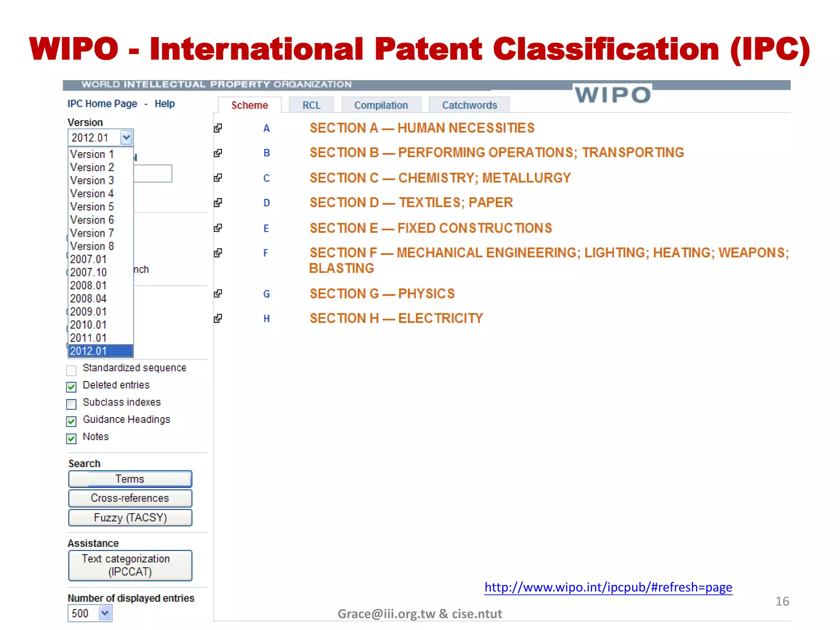Open Section H in new window icon
Viewport: 840px width, 630px height.
pyautogui.click(x=218, y=318)
